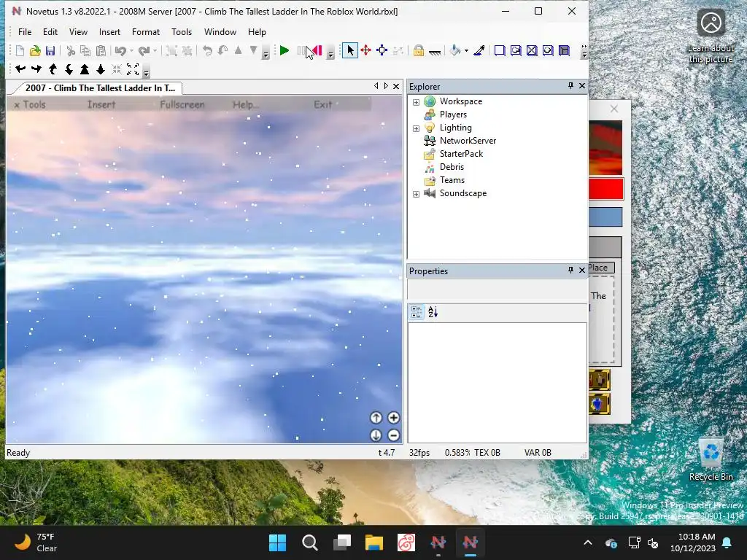Click the padlock Lock tool
Screen dimensions: 747x560
(x=418, y=50)
